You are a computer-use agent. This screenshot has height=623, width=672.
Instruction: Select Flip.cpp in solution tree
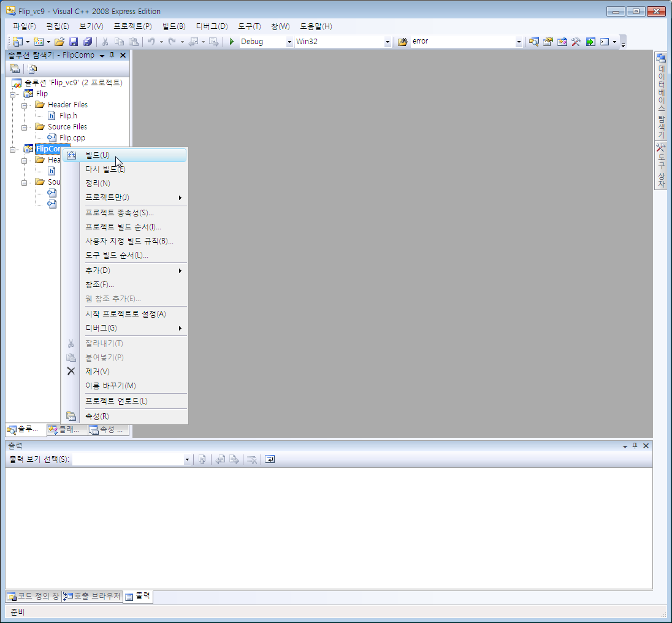pos(72,138)
